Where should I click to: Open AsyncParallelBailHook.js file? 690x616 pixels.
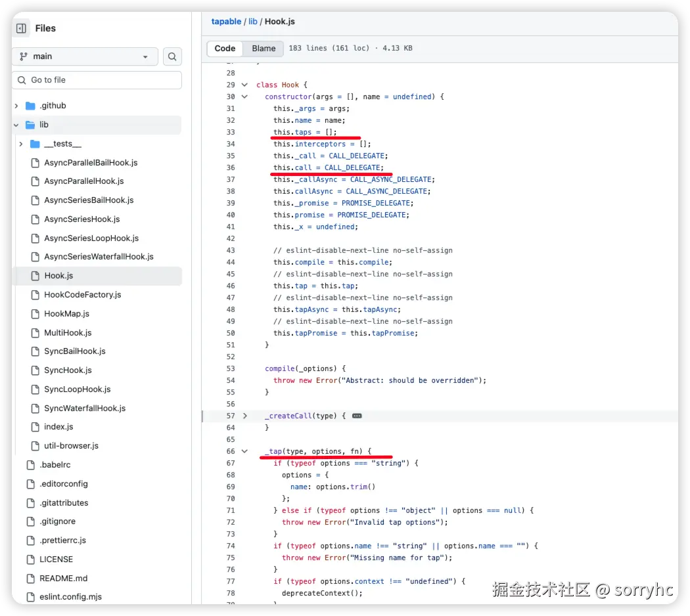pyautogui.click(x=91, y=163)
